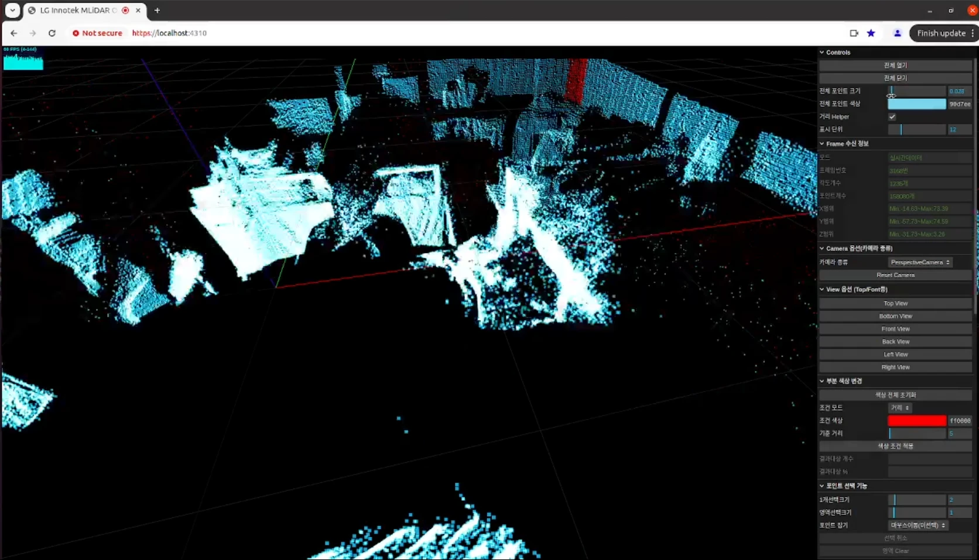Click the address bar URL localhost:4310

pos(169,33)
